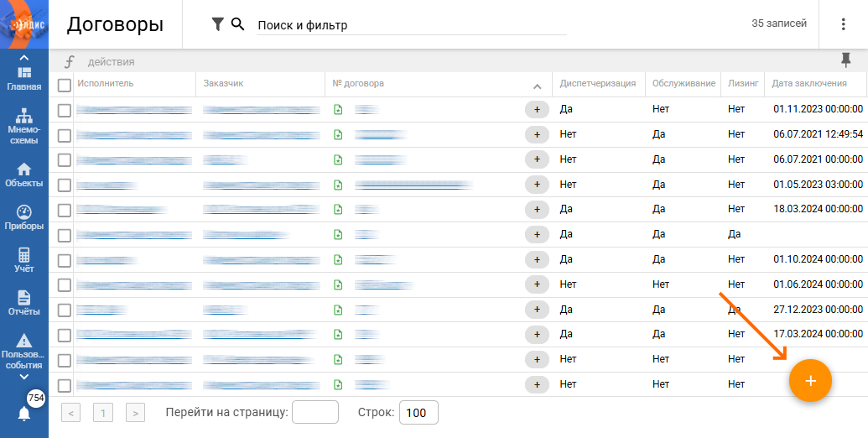Check the row dated 06.07.2021 12:49:54

click(x=65, y=135)
